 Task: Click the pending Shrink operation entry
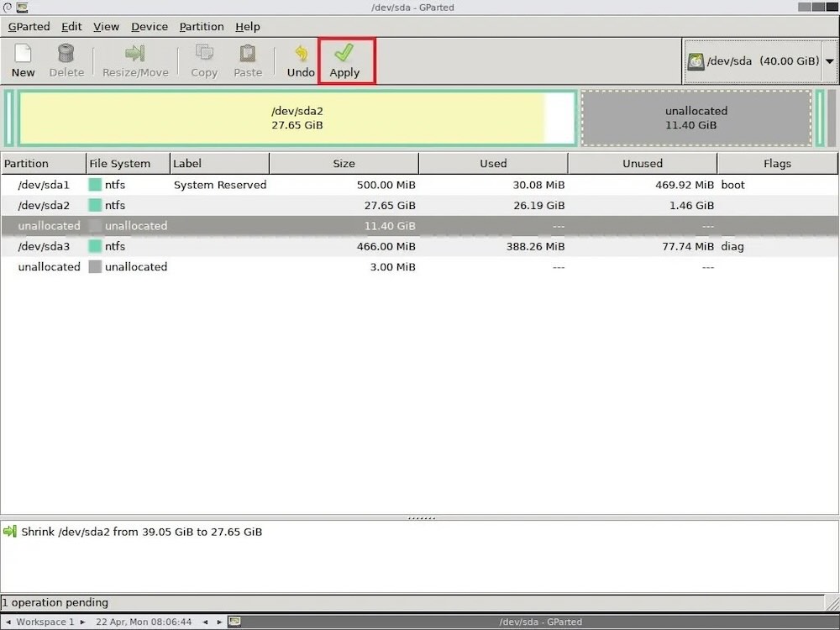pos(141,532)
